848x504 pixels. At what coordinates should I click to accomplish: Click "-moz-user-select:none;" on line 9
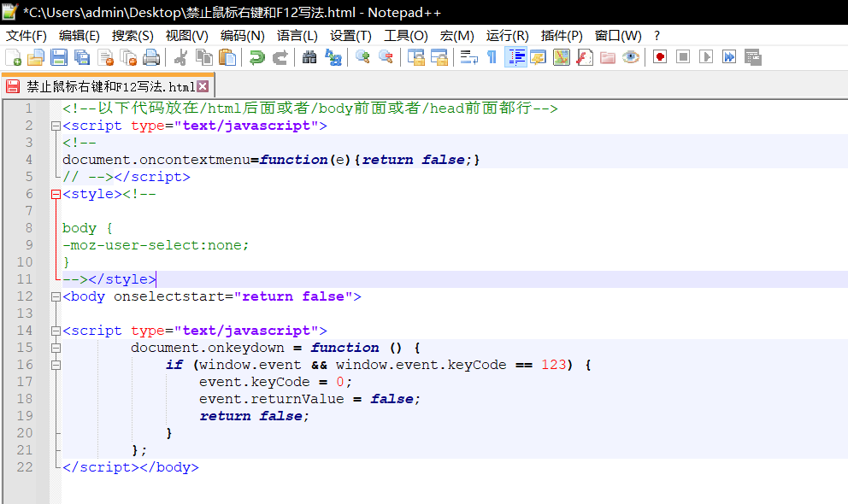tap(156, 245)
